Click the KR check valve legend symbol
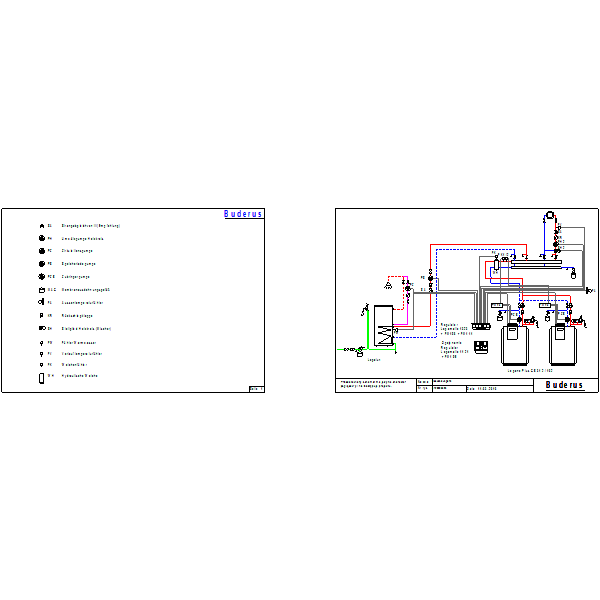This screenshot has height=600, width=600. pyautogui.click(x=41, y=316)
